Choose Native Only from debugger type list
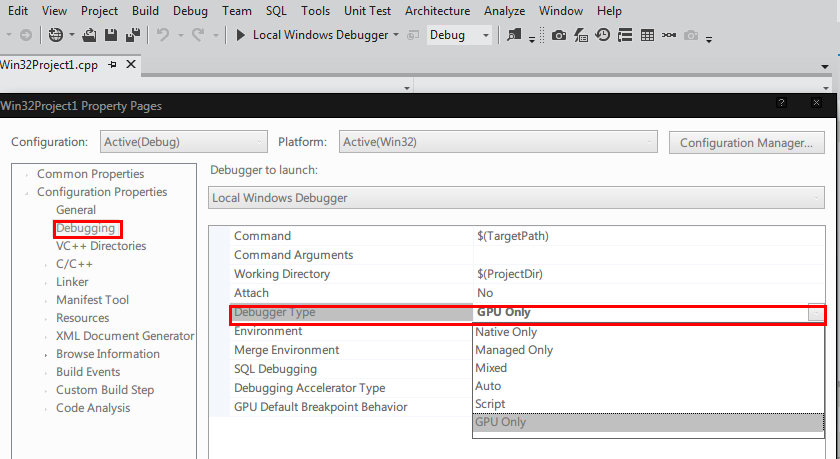Viewport: 840px width, 459px height. click(506, 332)
